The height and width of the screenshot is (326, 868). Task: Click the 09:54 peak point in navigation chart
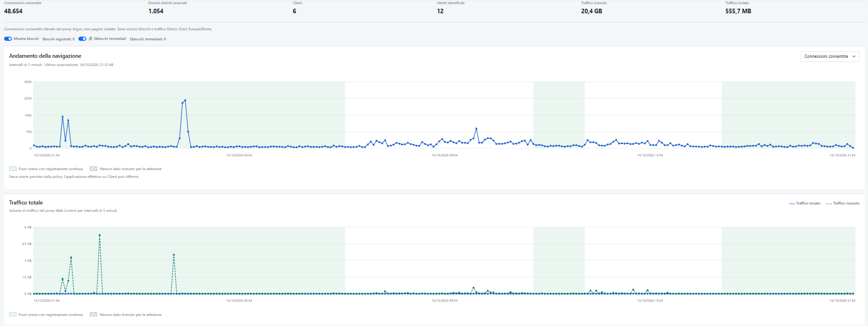tap(476, 129)
